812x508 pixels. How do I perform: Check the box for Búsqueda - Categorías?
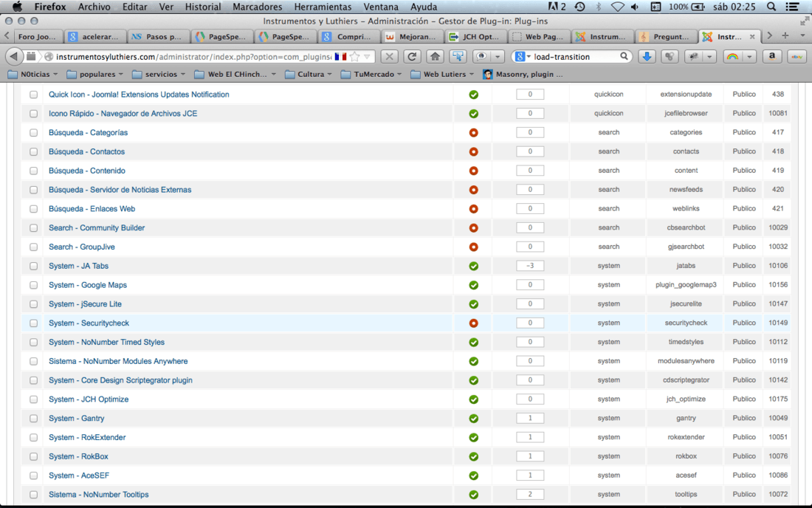pyautogui.click(x=34, y=133)
